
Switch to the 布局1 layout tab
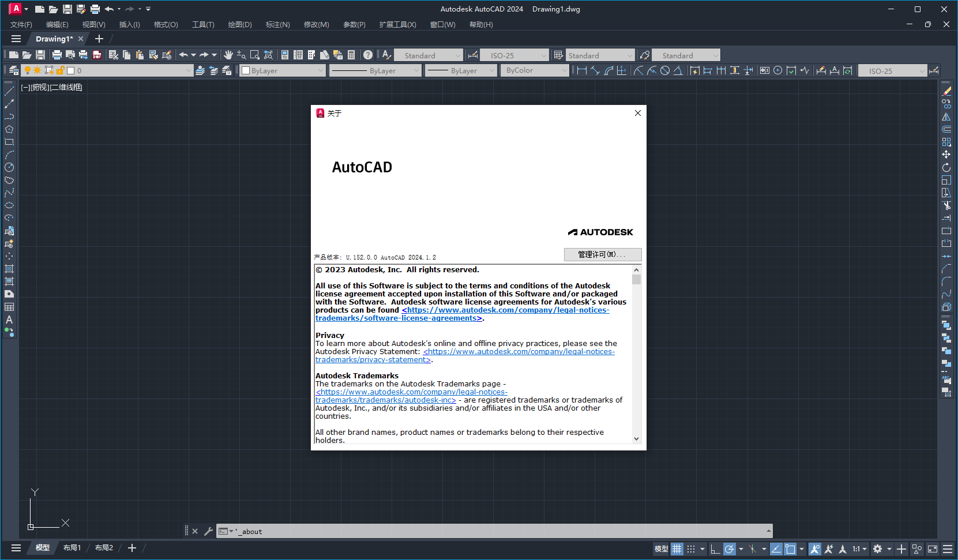point(72,548)
